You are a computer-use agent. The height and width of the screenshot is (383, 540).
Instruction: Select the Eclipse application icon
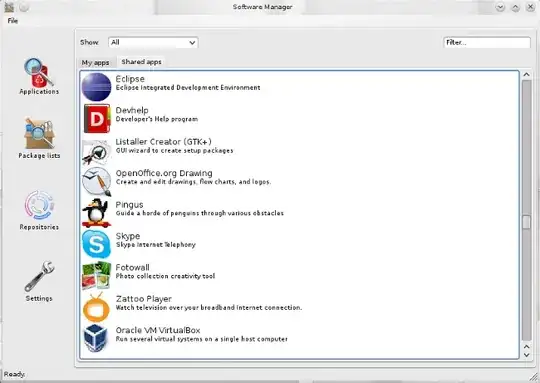(x=96, y=87)
